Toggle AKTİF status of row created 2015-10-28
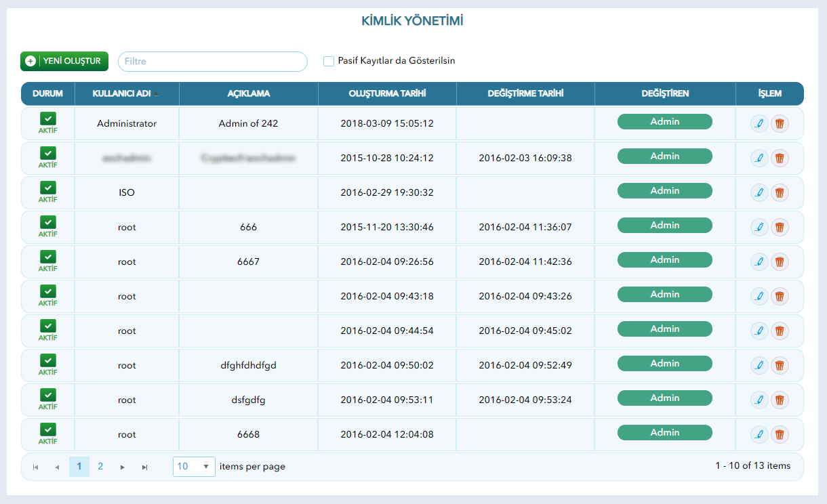This screenshot has height=504, width=827. [47, 158]
